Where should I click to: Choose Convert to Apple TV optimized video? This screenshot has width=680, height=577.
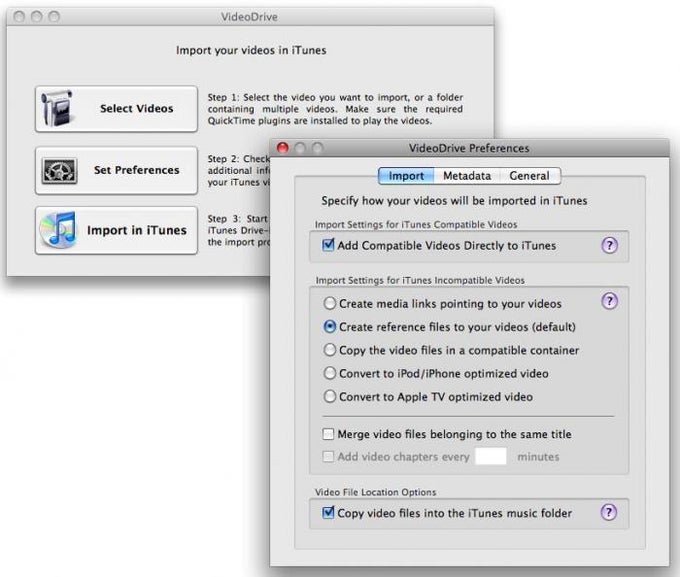(330, 397)
